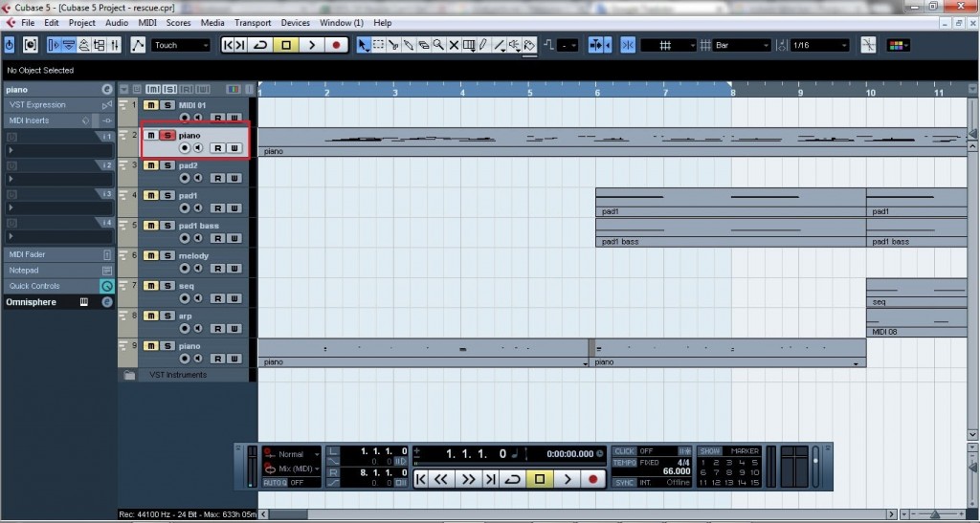
Task: Enable Write automation on arp track
Action: coord(234,328)
